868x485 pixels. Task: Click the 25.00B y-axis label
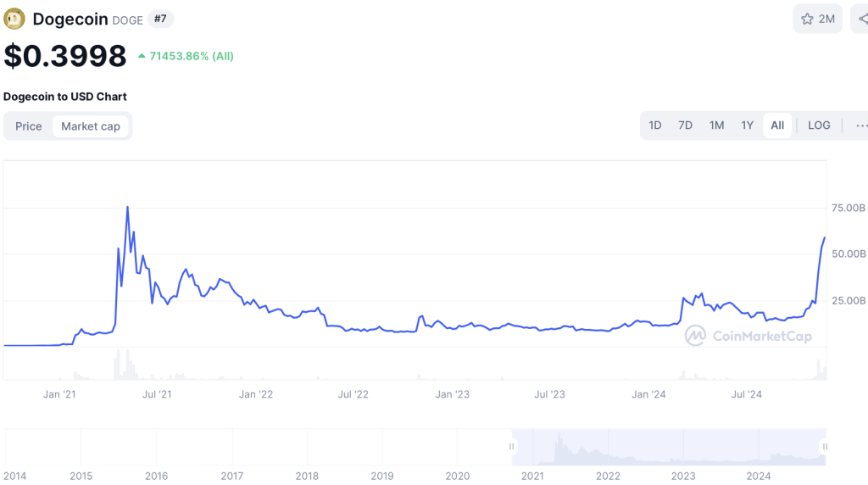point(849,301)
